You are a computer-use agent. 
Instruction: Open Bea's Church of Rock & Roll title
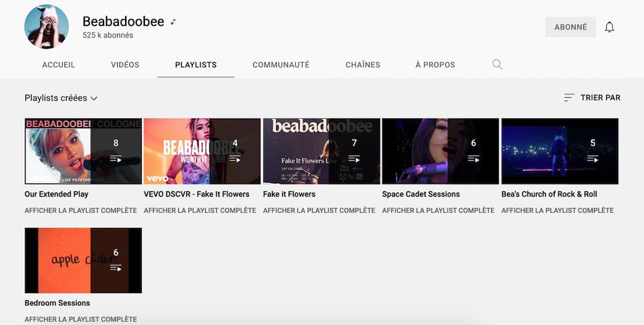(549, 194)
